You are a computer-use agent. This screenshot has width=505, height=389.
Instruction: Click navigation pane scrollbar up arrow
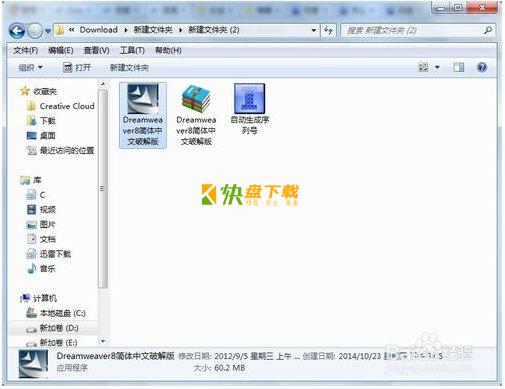click(x=103, y=84)
